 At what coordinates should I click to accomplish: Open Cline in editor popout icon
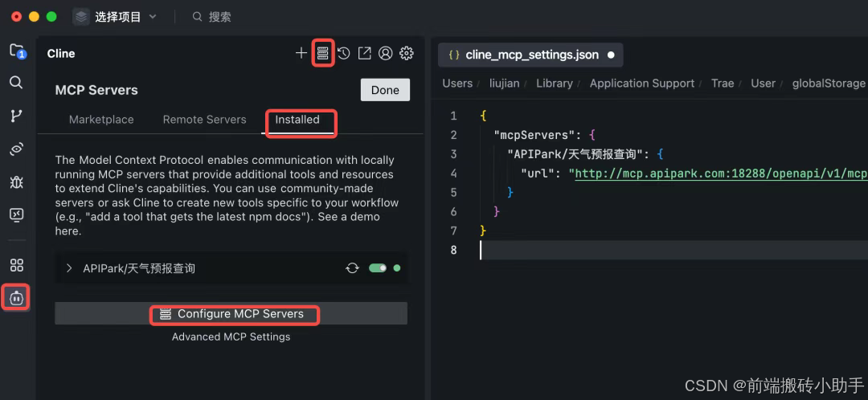pos(364,53)
